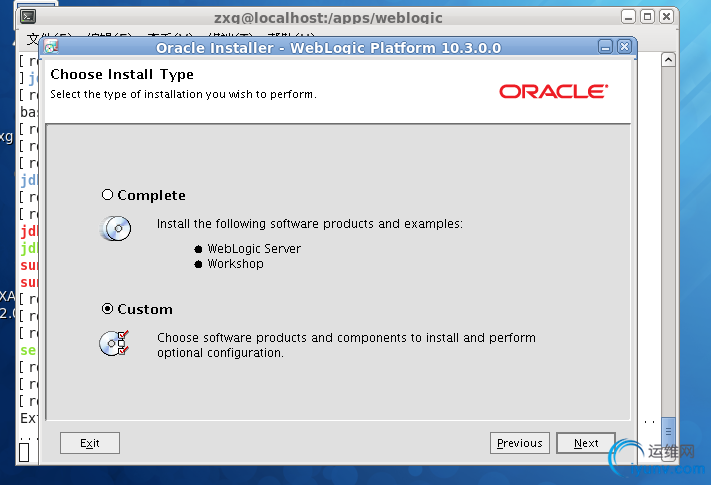The height and width of the screenshot is (485, 711).
Task: Close the Oracle Installer dialog
Action: (x=625, y=47)
